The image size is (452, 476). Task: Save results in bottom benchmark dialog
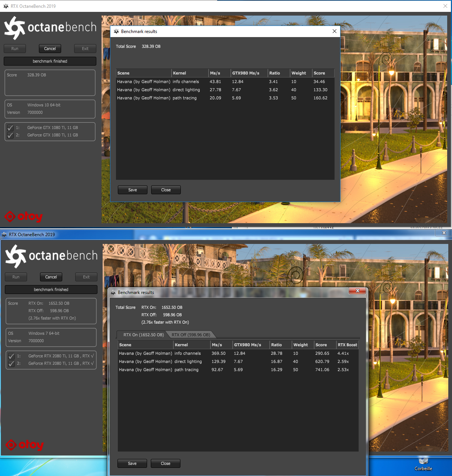[x=132, y=463]
